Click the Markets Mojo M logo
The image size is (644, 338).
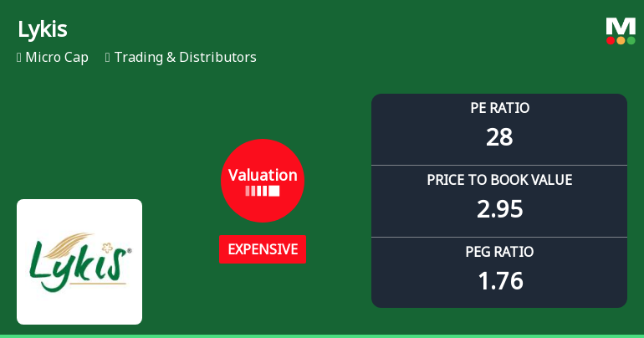[620, 27]
